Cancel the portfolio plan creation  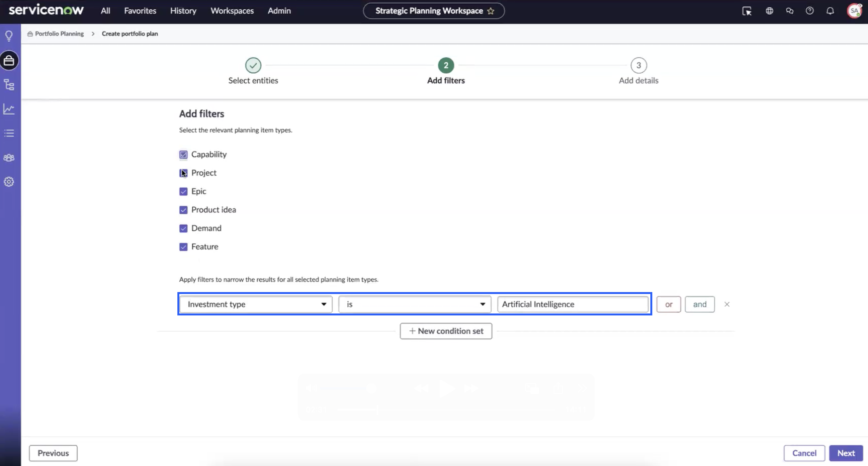pos(804,453)
